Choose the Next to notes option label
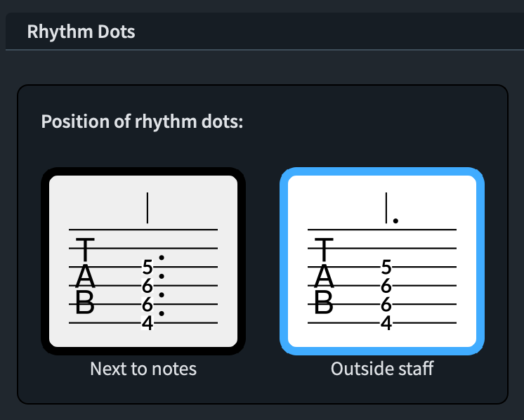Viewport: 524px width, 420px height. pyautogui.click(x=143, y=368)
